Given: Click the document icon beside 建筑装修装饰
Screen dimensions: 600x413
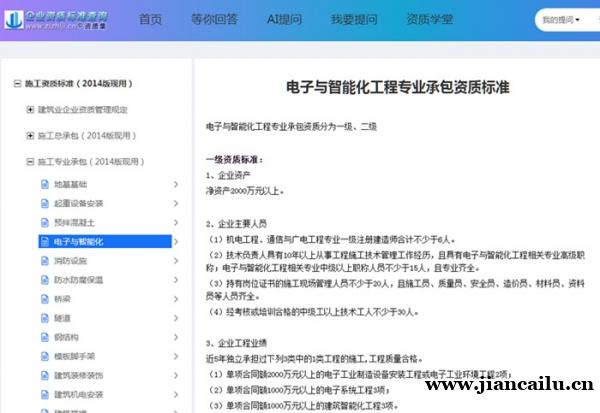Looking at the screenshot, I should click(x=45, y=375).
